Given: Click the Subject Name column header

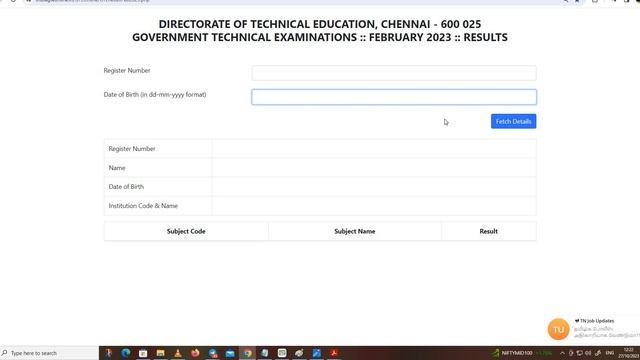Looking at the screenshot, I should click(355, 231).
